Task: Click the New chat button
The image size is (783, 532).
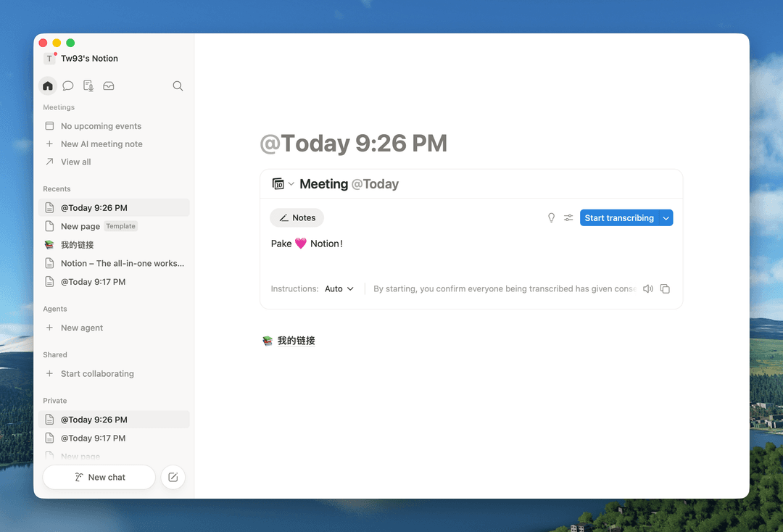Action: [99, 477]
